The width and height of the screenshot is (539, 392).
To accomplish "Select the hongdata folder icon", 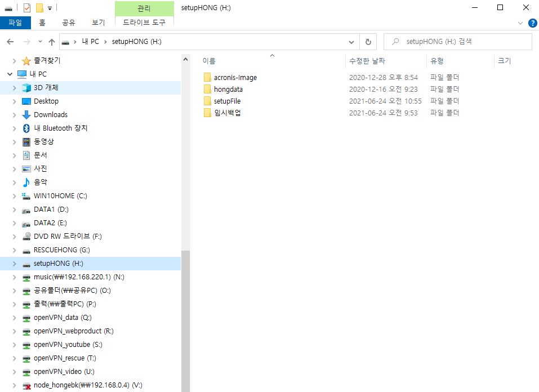I will pos(207,90).
